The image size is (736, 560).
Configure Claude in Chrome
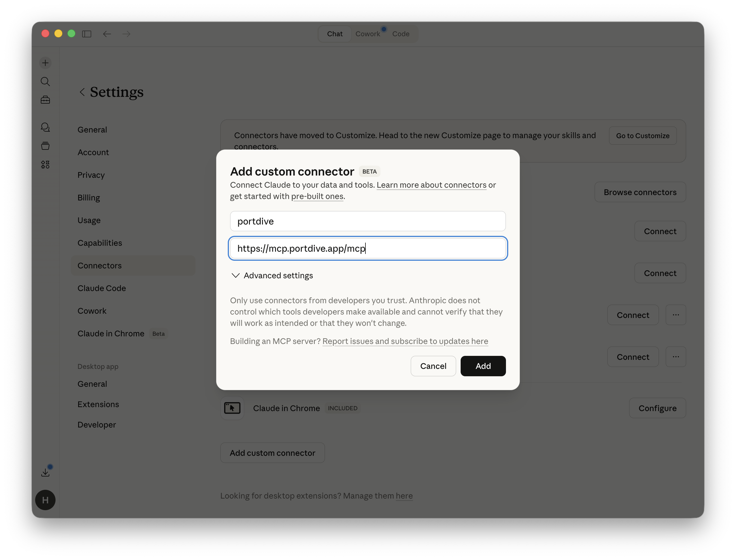point(657,408)
